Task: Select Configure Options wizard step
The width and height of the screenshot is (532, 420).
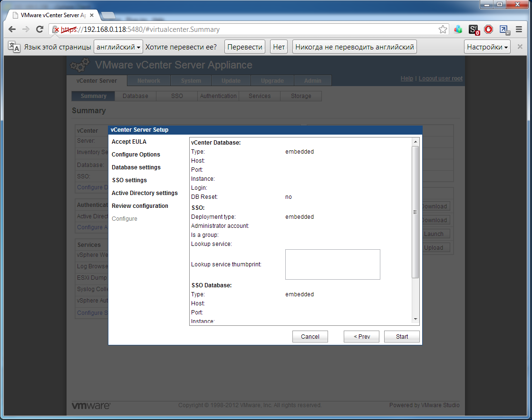Action: (135, 155)
